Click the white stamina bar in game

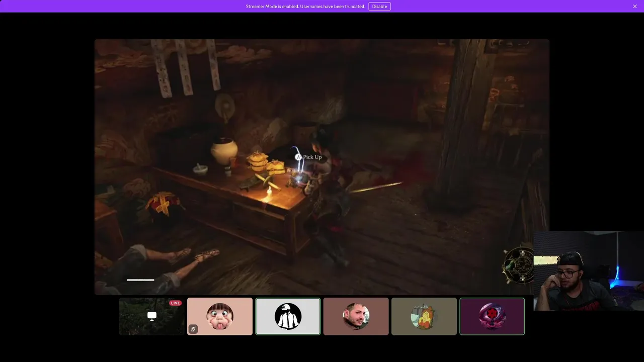(140, 280)
